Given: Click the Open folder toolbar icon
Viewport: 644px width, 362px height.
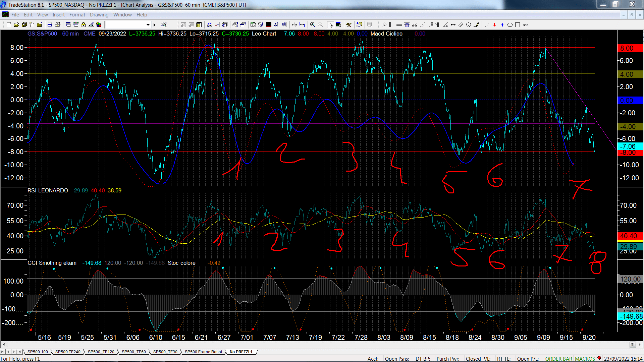Looking at the screenshot, I should (16, 25).
